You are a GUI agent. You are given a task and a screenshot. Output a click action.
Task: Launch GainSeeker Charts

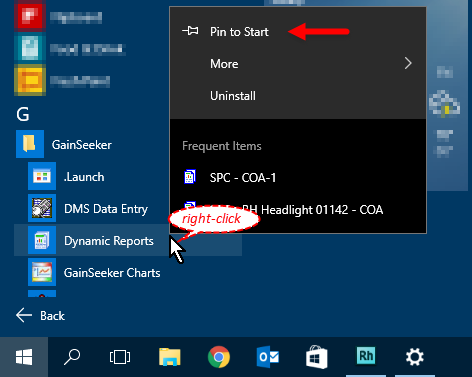[x=112, y=273]
